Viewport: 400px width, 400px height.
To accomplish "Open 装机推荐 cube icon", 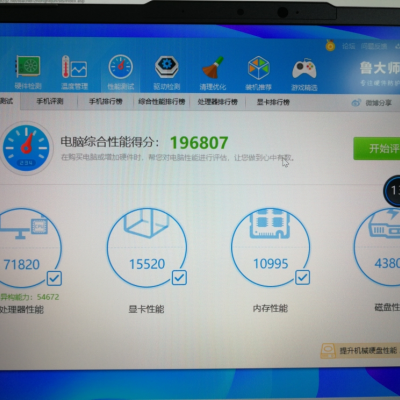I will (258, 68).
